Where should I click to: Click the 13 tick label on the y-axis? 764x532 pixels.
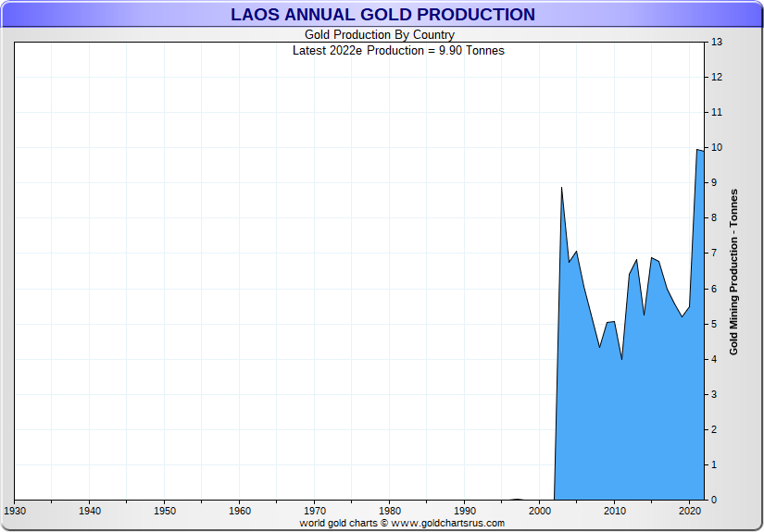click(x=716, y=43)
